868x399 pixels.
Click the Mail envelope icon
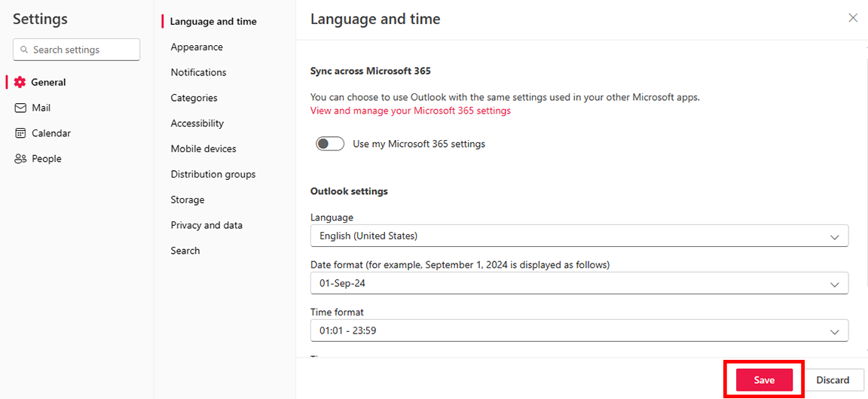coord(20,108)
